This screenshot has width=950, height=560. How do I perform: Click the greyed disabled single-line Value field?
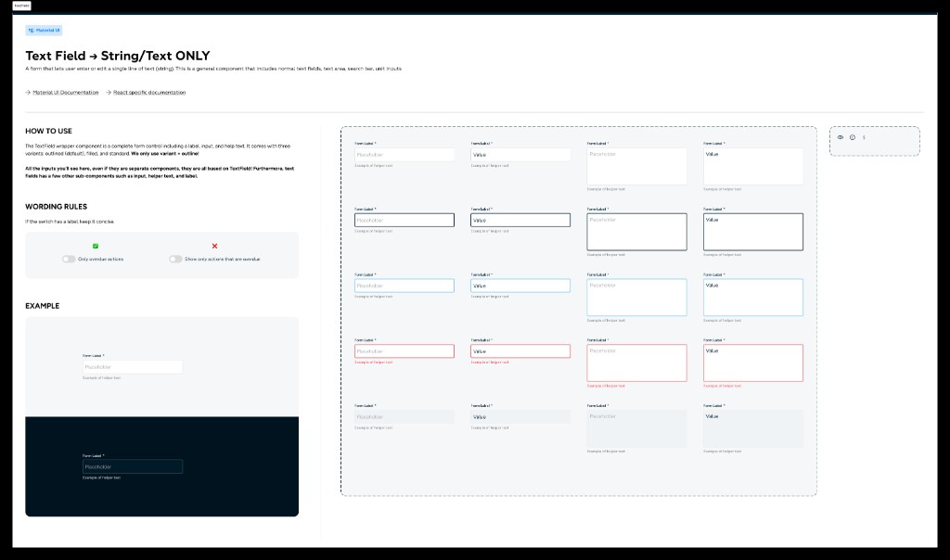(x=520, y=416)
